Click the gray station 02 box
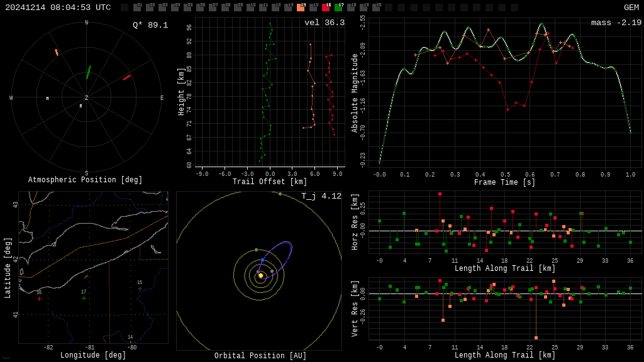 tap(150, 8)
